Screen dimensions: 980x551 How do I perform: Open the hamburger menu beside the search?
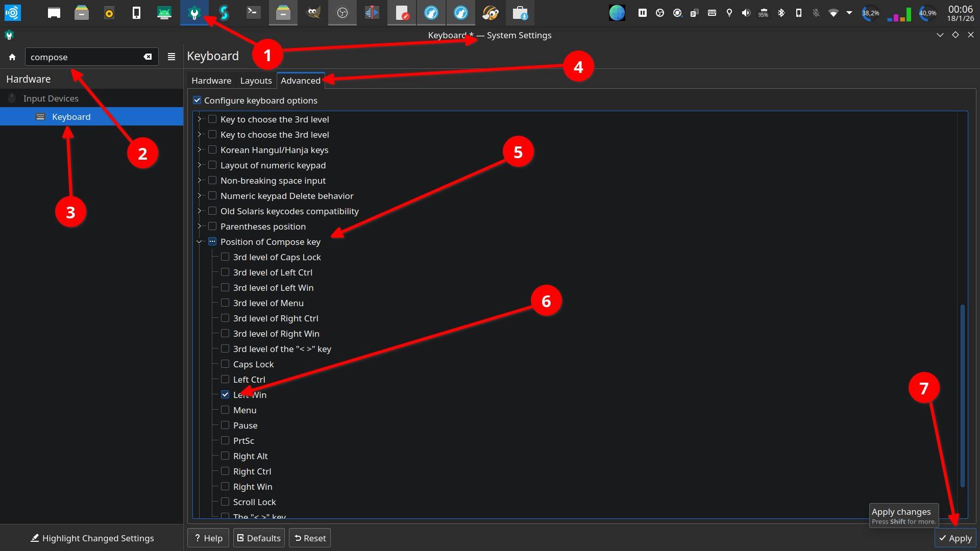171,57
